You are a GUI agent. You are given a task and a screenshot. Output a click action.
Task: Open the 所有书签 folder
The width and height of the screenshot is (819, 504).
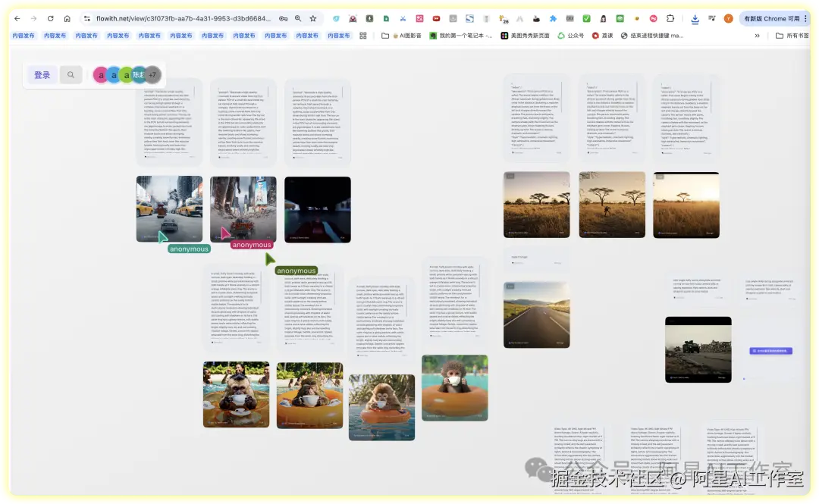792,36
